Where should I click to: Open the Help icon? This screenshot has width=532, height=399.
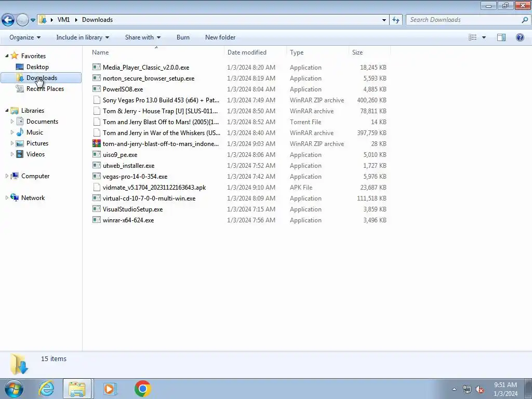(520, 37)
